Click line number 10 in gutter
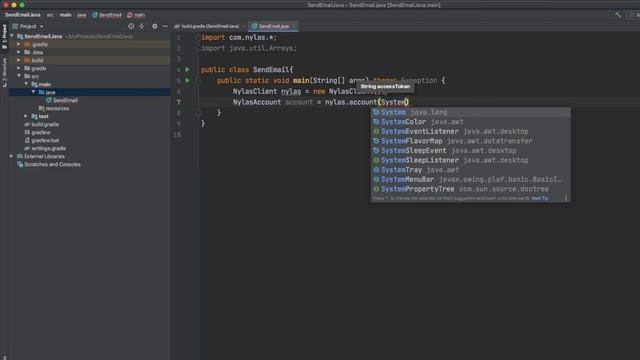This screenshot has height=360, width=640. pos(177,135)
